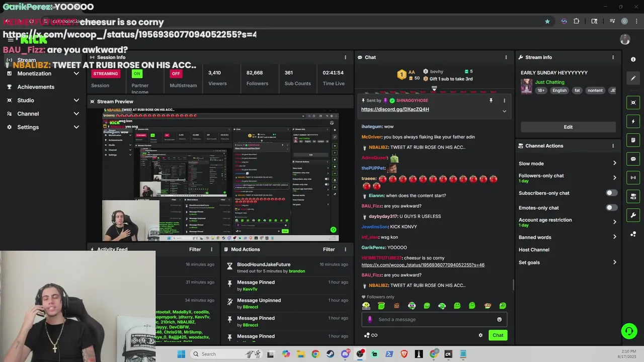Click BloodHoundJakeFuture mod action entry
Screen dimensions: 644x362
click(288, 267)
